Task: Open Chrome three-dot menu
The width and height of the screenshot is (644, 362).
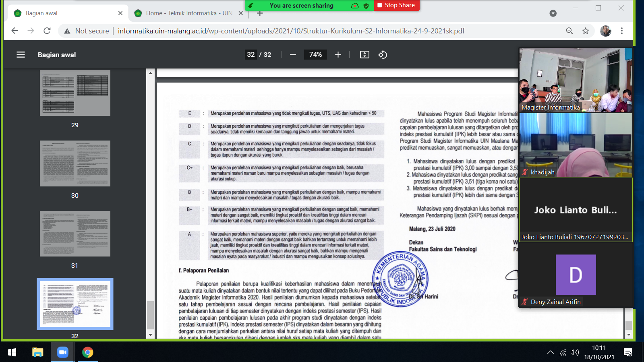Action: [621, 31]
